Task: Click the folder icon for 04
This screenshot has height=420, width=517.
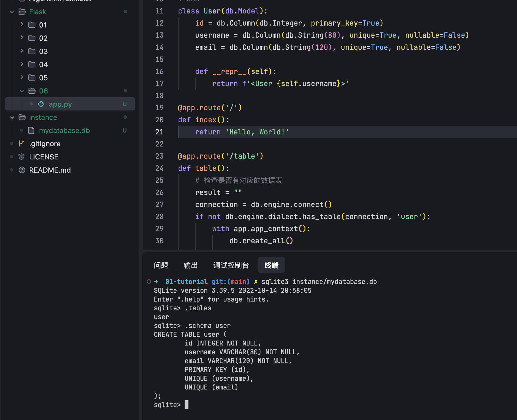Action: [32, 64]
